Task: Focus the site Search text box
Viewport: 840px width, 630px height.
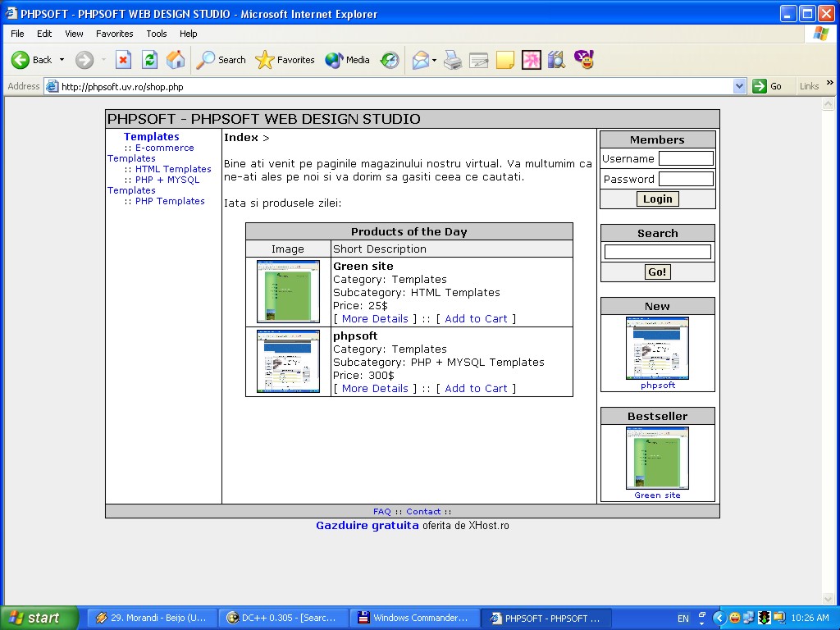Action: (x=657, y=252)
